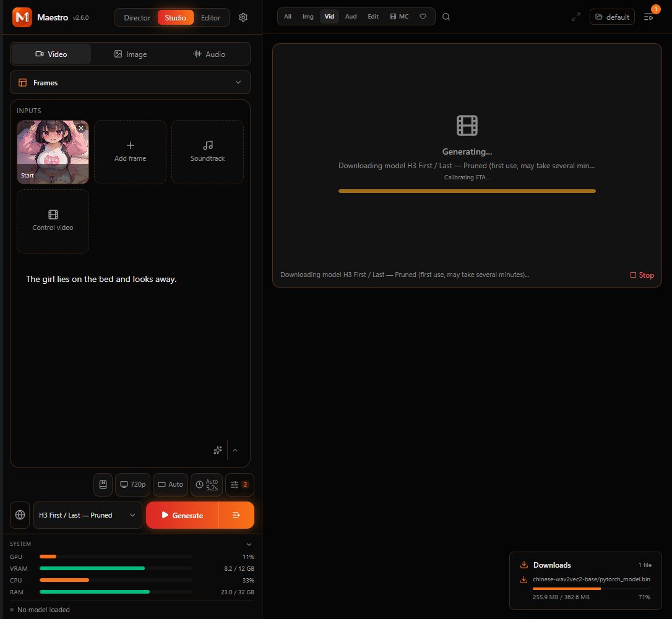
Task: Filter gallery to Img
Action: coord(308,16)
